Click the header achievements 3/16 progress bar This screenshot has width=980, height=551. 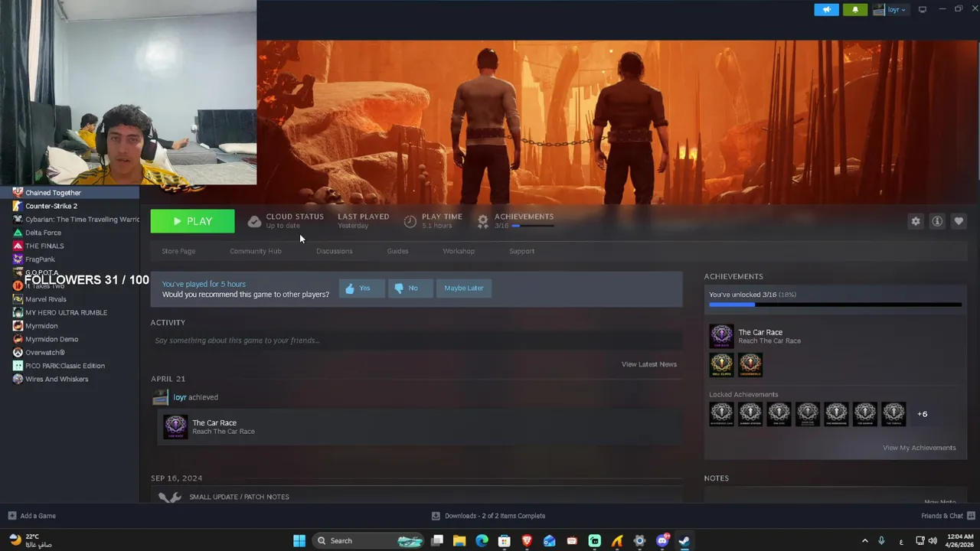point(533,226)
